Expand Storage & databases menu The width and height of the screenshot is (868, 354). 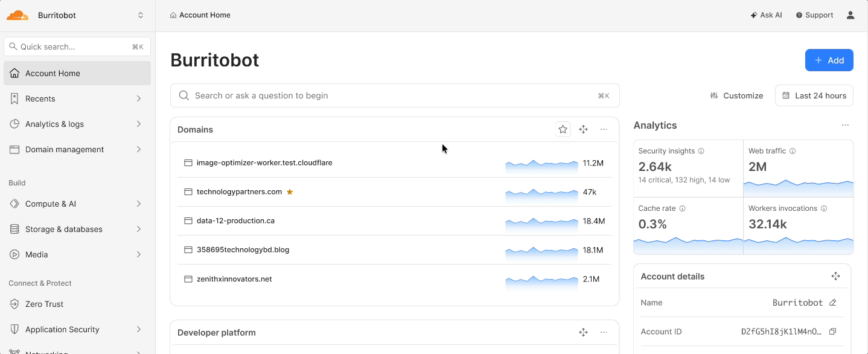(77, 229)
